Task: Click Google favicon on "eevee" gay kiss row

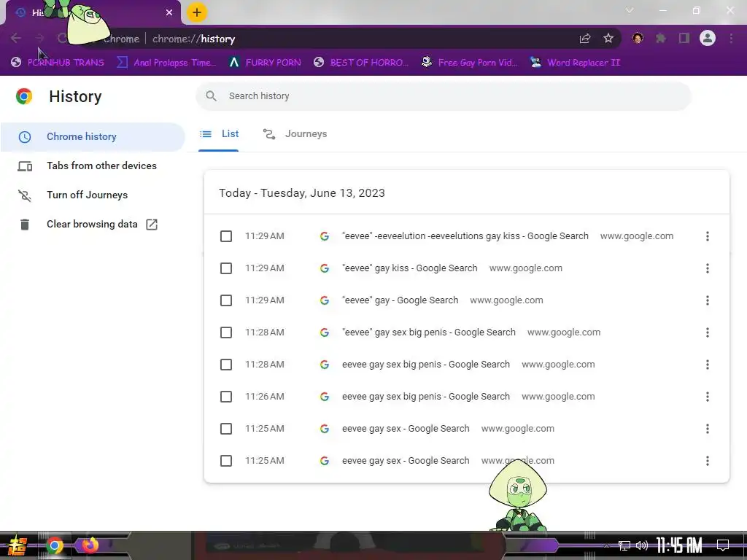Action: click(x=325, y=268)
